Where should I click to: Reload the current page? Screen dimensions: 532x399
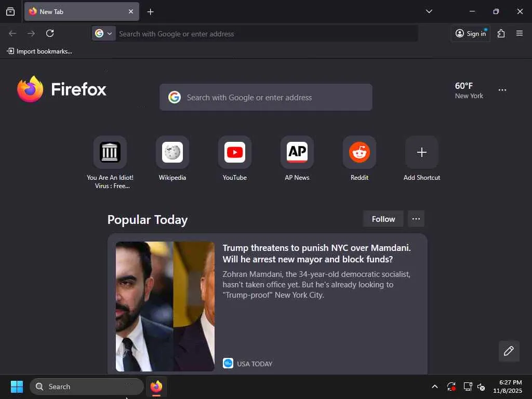pos(50,33)
